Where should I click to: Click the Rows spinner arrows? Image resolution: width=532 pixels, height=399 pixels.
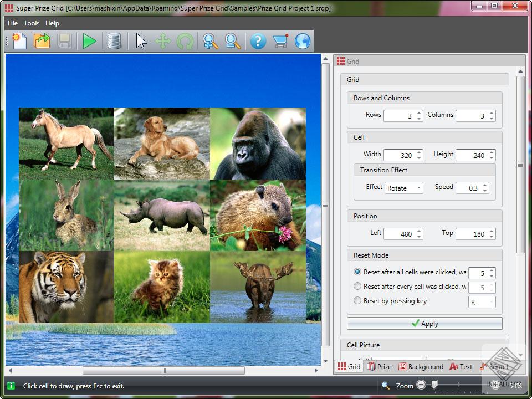[420, 116]
